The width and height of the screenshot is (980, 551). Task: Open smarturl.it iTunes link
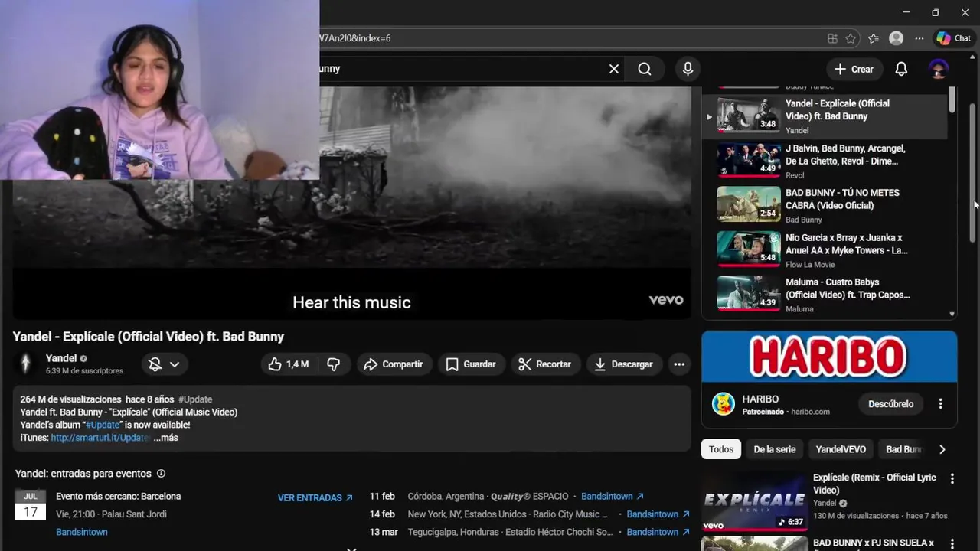(100, 438)
